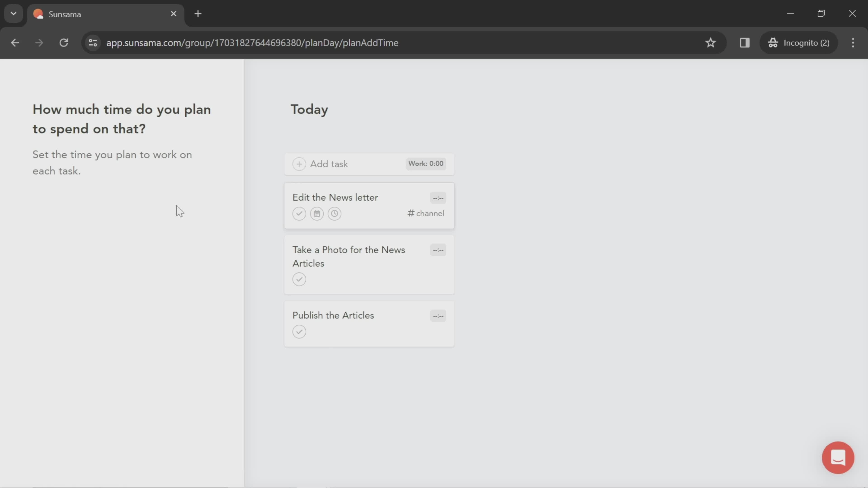This screenshot has width=868, height=488.
Task: Open the '# channel' selector
Action: [x=426, y=213]
